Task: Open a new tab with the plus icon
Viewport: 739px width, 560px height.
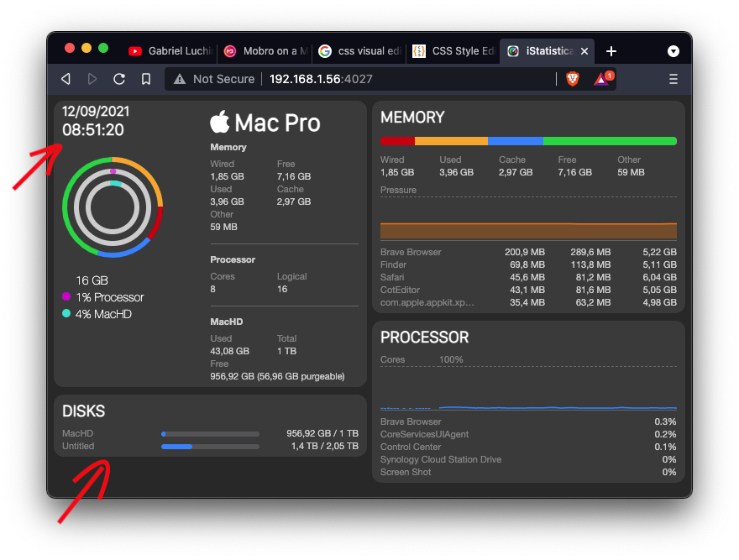Action: 611,51
